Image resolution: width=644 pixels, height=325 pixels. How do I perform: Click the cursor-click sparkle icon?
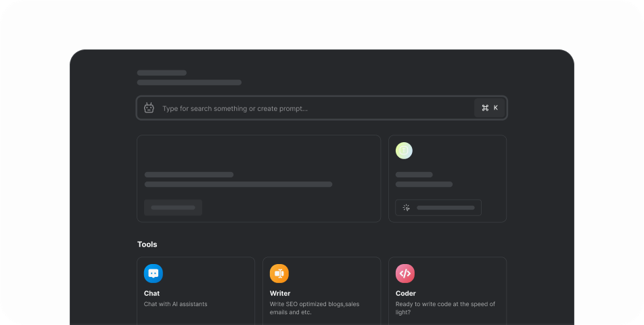point(406,208)
